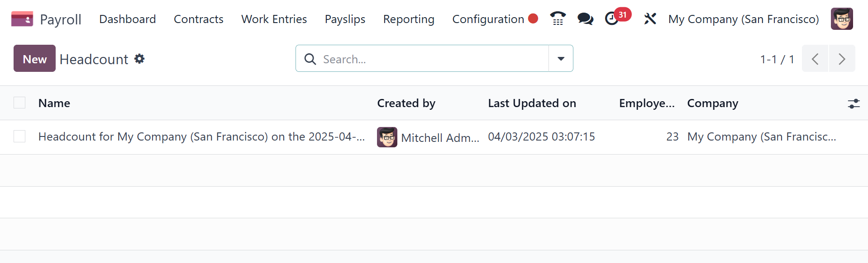
Task: Open the Configuration menu
Action: pos(488,19)
